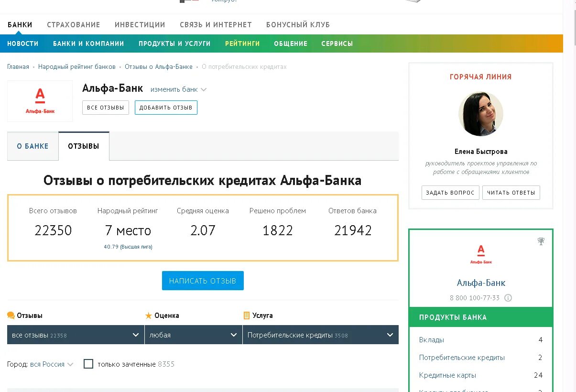Open the ИНВЕСТИЦИИ top menu
The height and width of the screenshot is (392, 576).
[140, 25]
